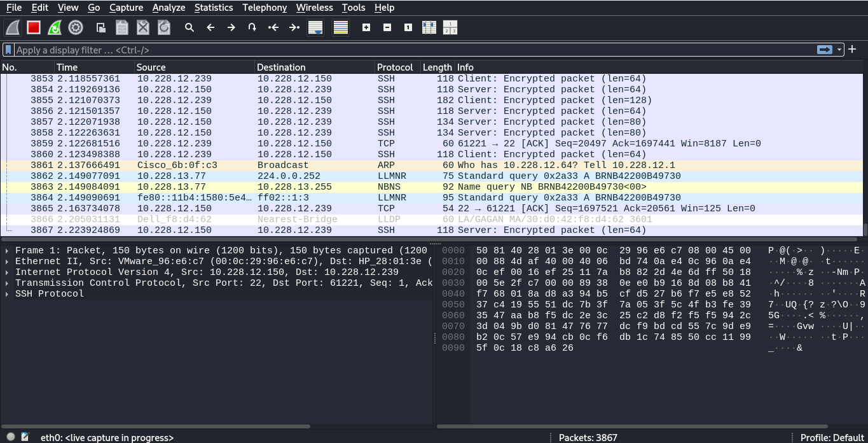This screenshot has height=443, width=868.
Task: Add a display filter button with plus
Action: pos(852,50)
